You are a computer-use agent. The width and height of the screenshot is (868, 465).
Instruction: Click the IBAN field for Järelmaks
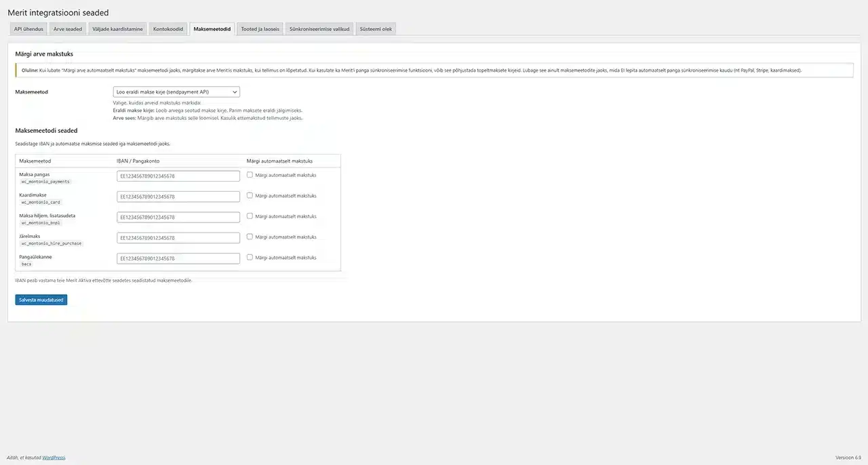click(x=178, y=238)
